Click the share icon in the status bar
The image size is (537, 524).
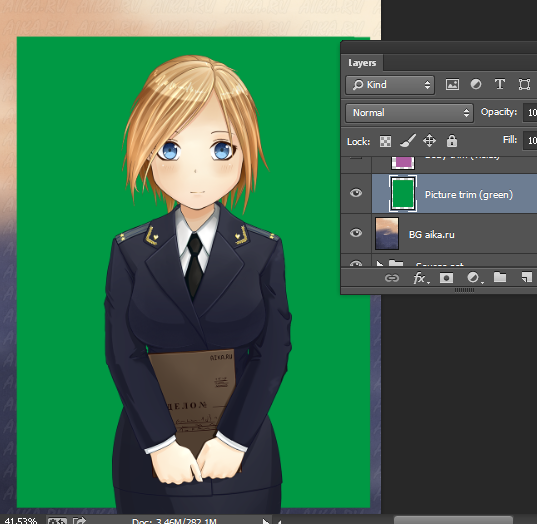point(79,521)
